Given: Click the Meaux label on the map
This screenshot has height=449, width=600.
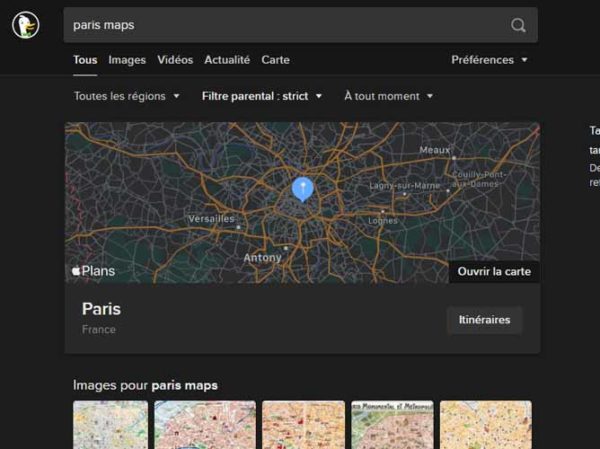Looking at the screenshot, I should click(x=435, y=150).
